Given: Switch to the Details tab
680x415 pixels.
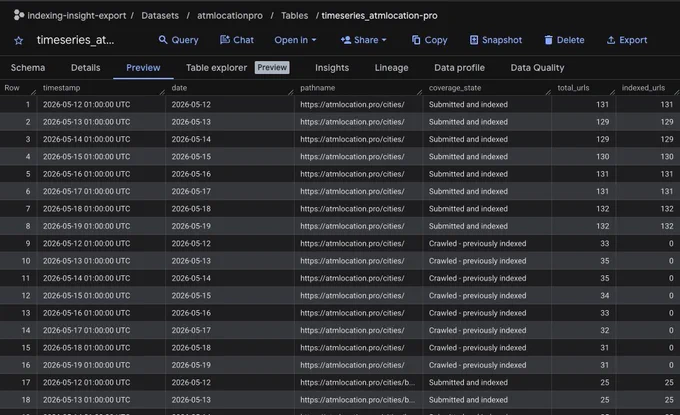Looking at the screenshot, I should tap(85, 68).
